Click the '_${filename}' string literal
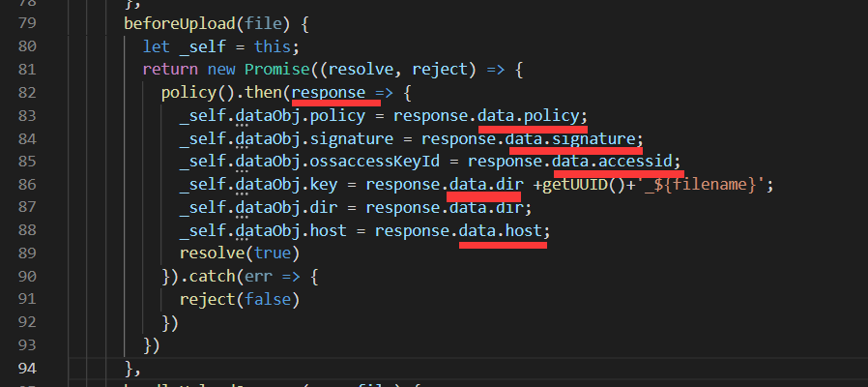 700,185
